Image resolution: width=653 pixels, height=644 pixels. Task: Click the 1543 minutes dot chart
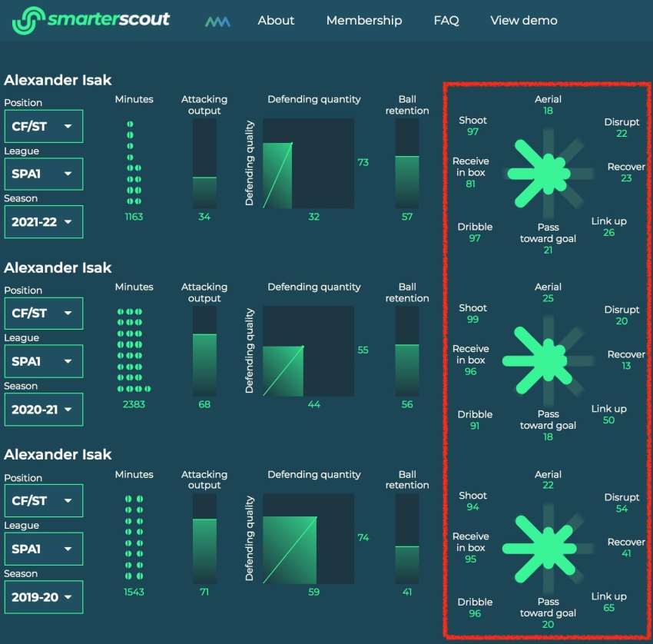pos(134,537)
